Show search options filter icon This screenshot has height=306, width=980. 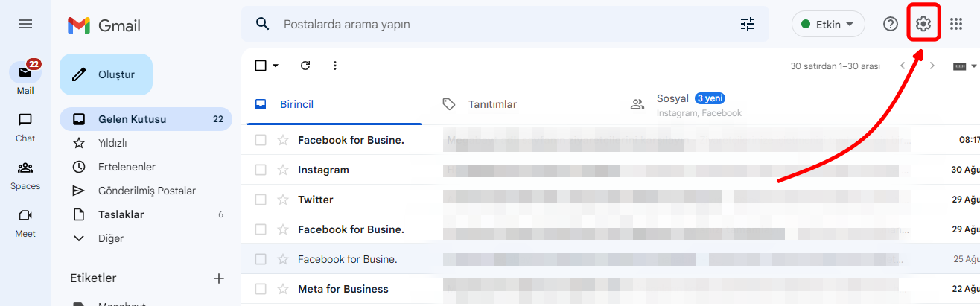(x=748, y=24)
